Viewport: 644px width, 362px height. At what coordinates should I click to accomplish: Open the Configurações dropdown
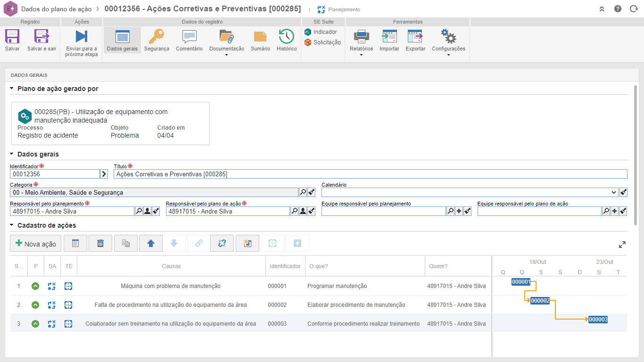(448, 55)
